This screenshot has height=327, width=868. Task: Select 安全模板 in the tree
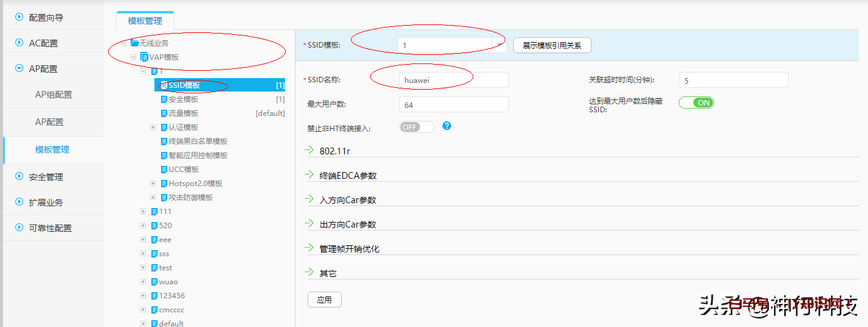(183, 99)
